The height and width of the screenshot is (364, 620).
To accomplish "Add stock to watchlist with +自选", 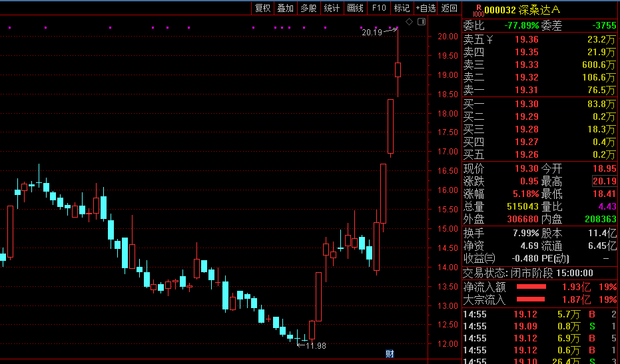I will (x=426, y=8).
